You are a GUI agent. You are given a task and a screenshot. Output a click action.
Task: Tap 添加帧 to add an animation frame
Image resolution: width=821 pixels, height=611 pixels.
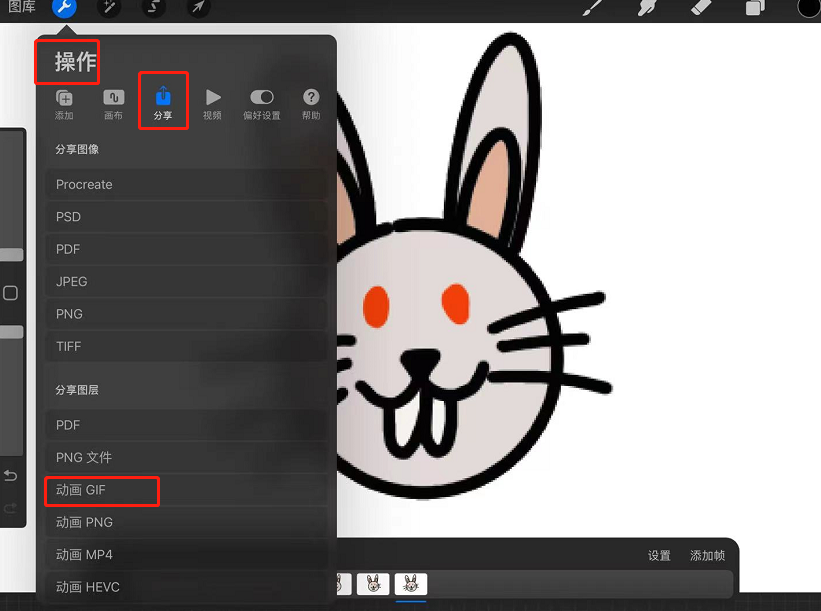point(708,555)
